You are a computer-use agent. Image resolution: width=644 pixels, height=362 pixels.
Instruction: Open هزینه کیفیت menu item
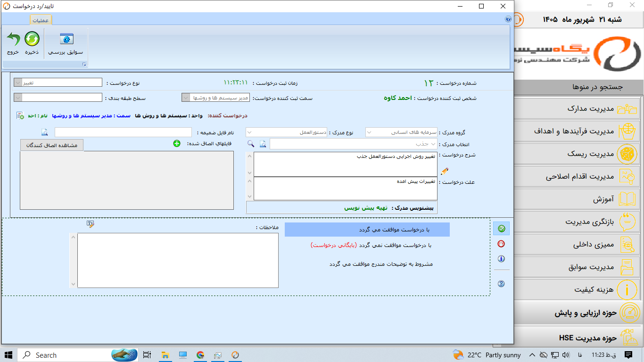(577, 289)
